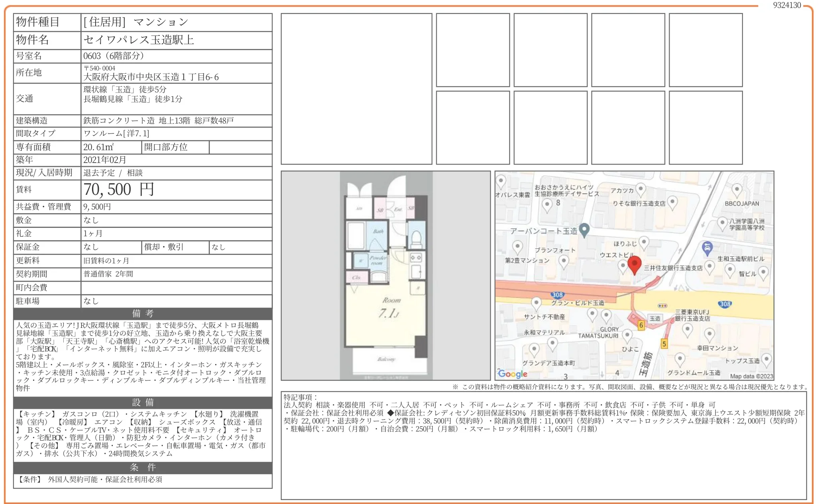Click the 備考 section header

point(143,314)
